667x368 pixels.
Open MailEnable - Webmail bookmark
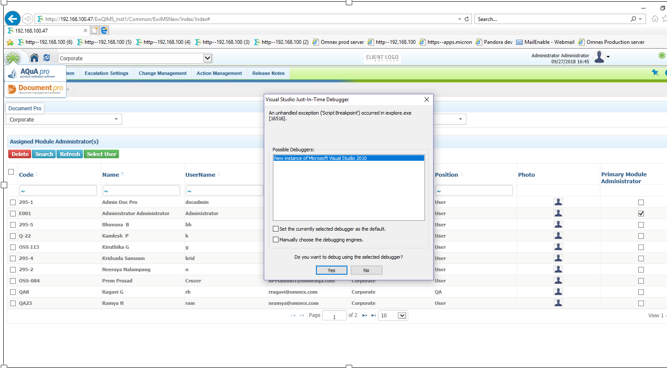[545, 42]
